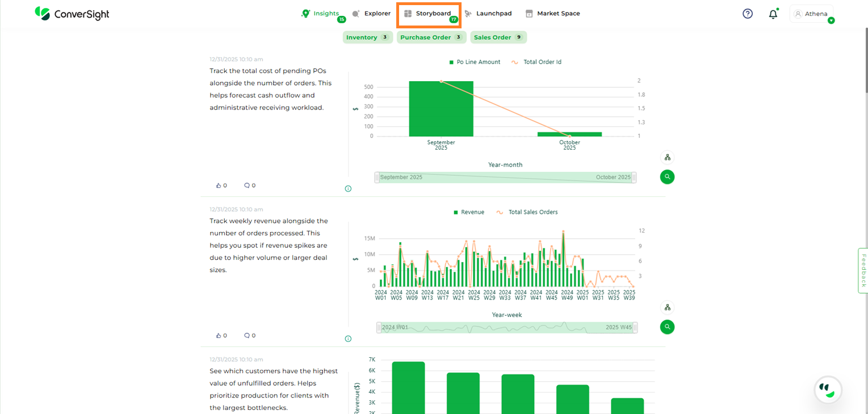This screenshot has width=868, height=414.
Task: Open the Explorer tab
Action: tap(371, 14)
